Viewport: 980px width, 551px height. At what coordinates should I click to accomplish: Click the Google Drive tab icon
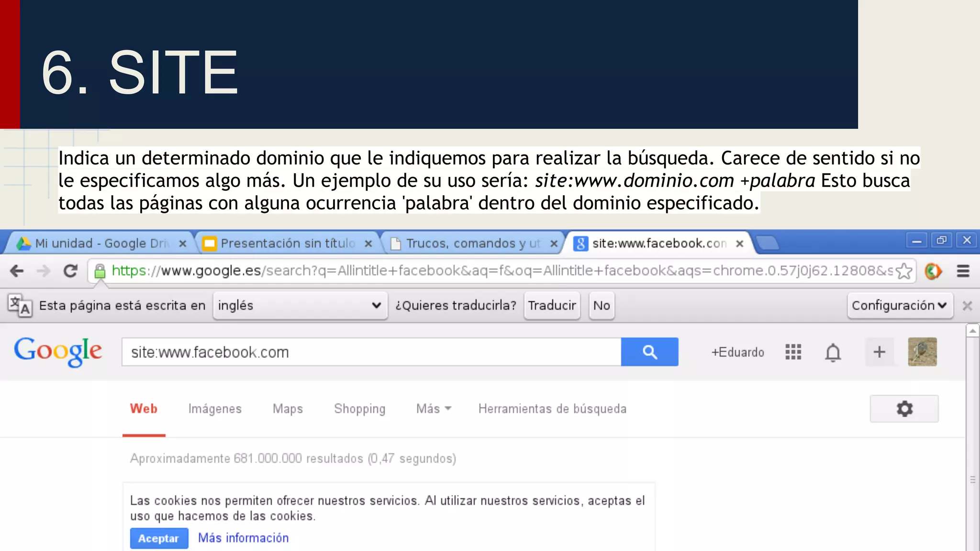point(23,243)
